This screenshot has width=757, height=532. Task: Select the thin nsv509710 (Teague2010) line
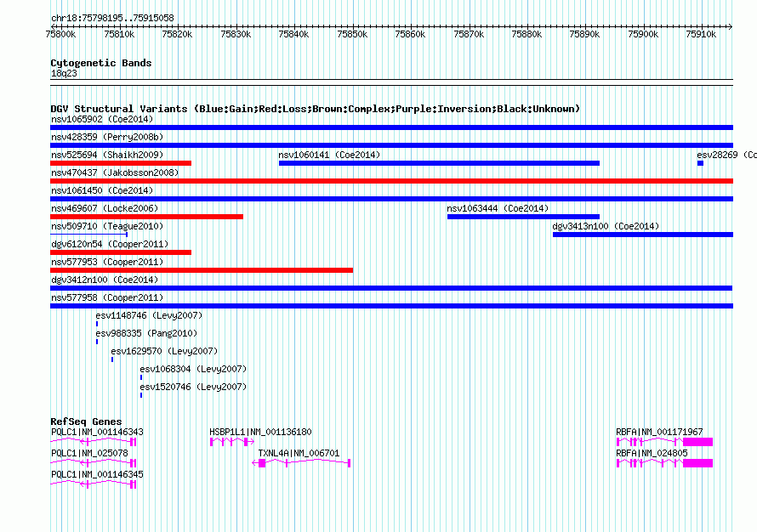[88, 235]
